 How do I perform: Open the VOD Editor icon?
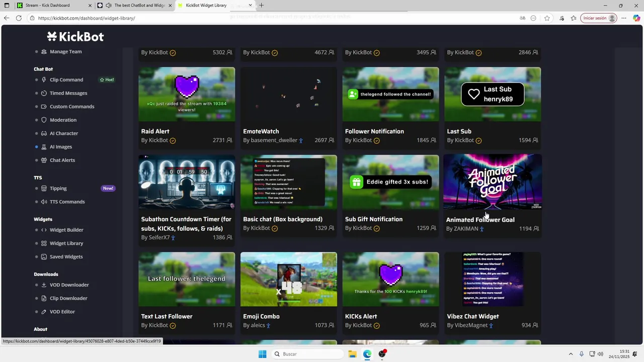click(x=44, y=312)
